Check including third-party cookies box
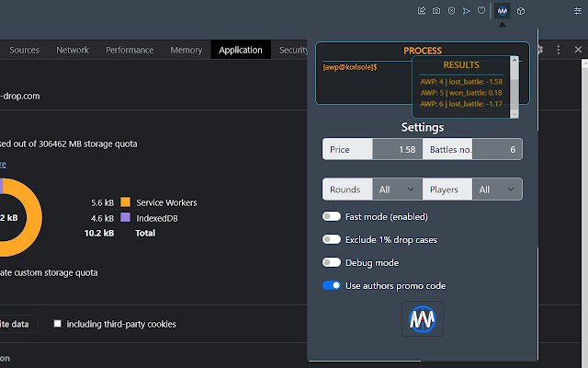 [57, 323]
